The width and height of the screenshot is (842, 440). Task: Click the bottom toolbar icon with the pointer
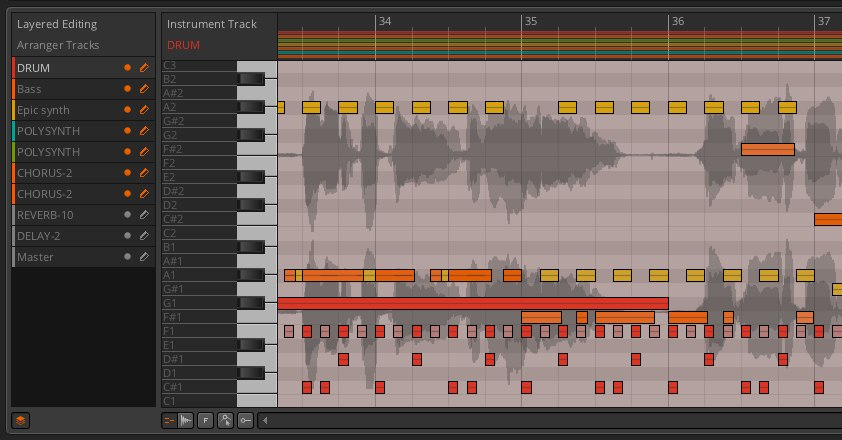point(226,421)
